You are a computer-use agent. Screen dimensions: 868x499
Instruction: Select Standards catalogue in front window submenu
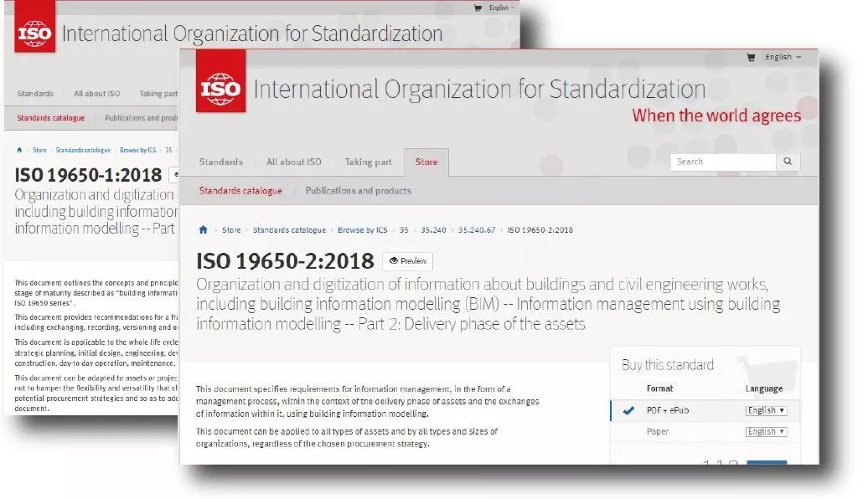click(x=240, y=190)
